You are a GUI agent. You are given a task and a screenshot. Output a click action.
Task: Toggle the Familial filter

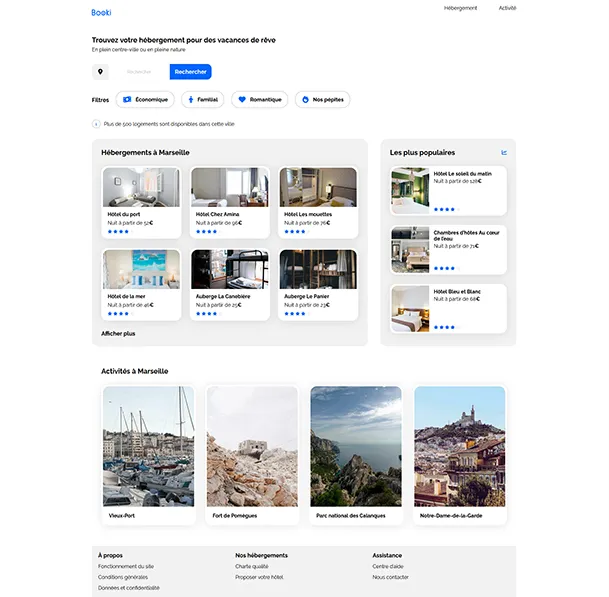tap(202, 99)
